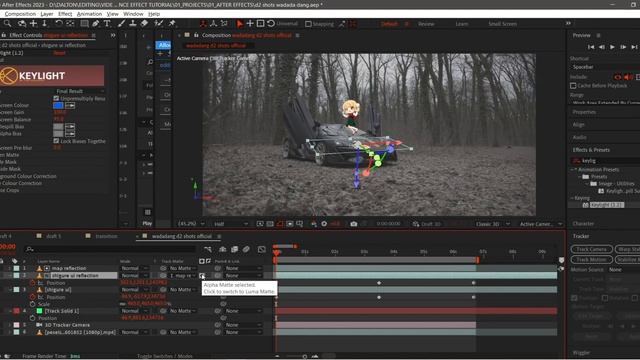Viewport: 640px width, 360px height.
Task: Open the Half resolution dropdown
Action: [x=231, y=224]
